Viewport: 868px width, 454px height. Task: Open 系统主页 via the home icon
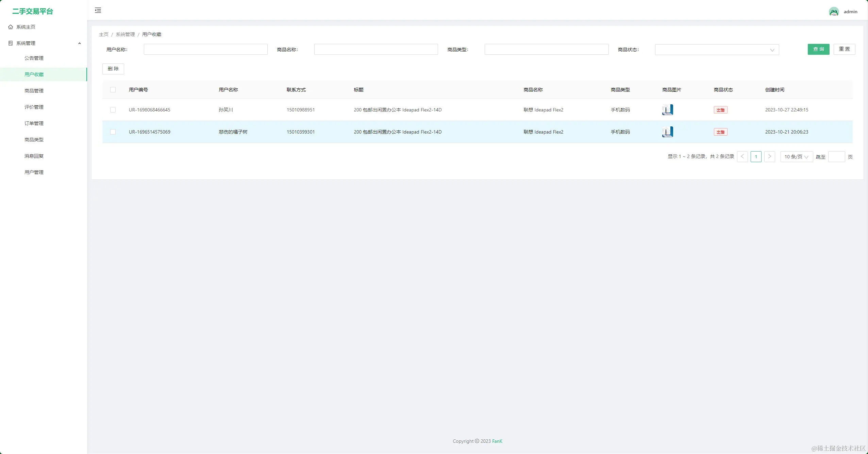pyautogui.click(x=11, y=27)
